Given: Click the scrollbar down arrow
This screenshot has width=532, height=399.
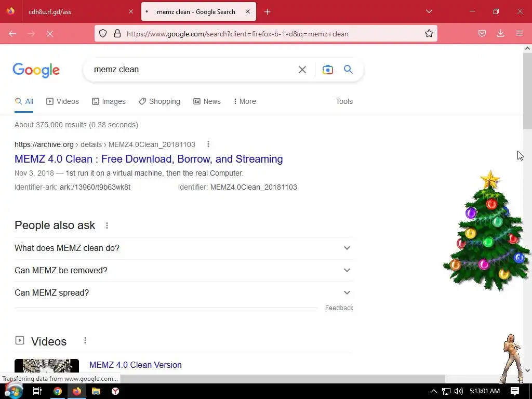Looking at the screenshot, I should (x=527, y=370).
